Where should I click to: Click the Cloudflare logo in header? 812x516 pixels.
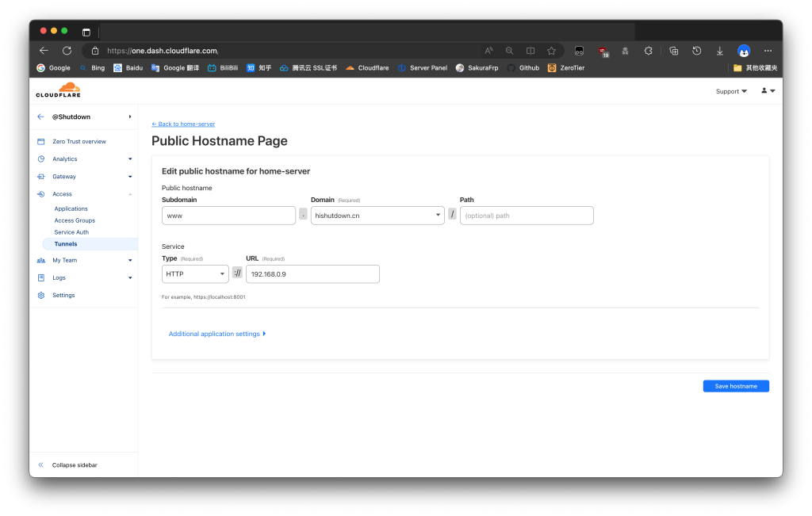tap(58, 90)
